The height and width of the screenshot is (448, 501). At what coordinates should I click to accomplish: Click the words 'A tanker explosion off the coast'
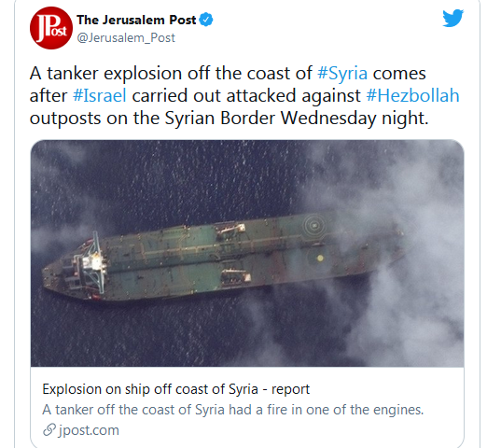tap(171, 73)
